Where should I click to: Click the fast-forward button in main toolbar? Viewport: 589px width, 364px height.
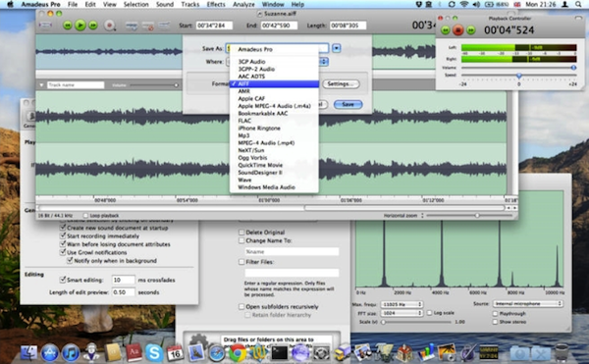(93, 26)
